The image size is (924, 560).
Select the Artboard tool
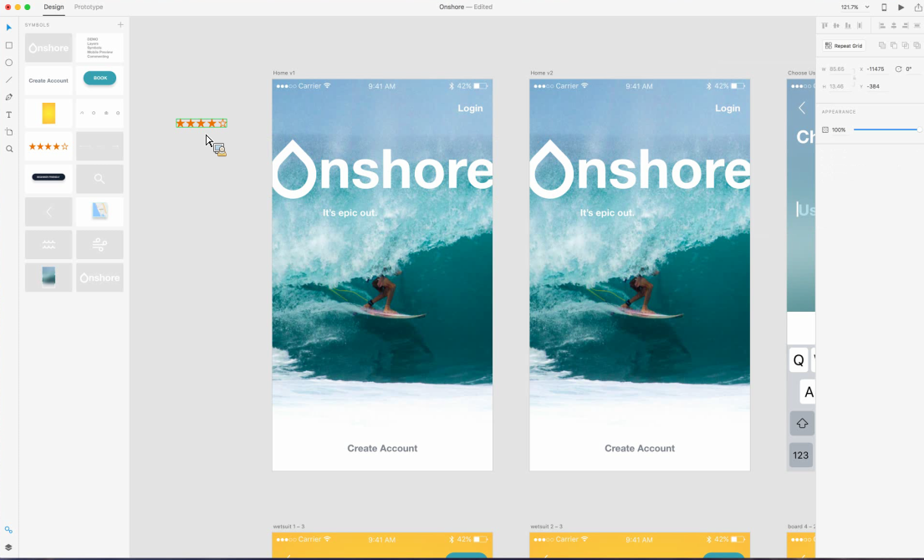[8, 131]
